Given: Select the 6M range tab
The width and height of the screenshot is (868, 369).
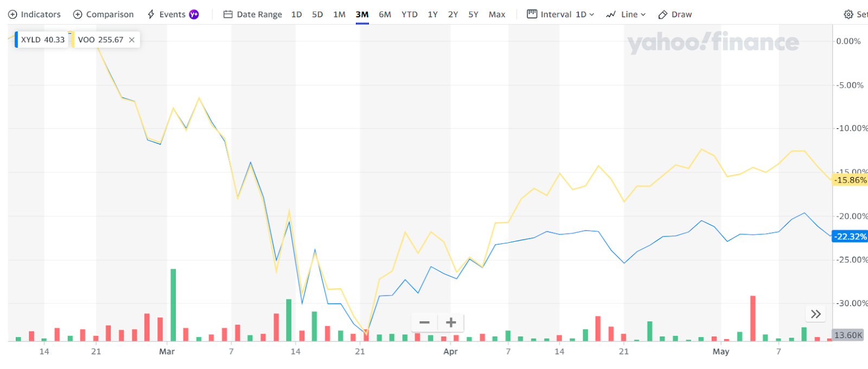Looking at the screenshot, I should click(x=385, y=15).
